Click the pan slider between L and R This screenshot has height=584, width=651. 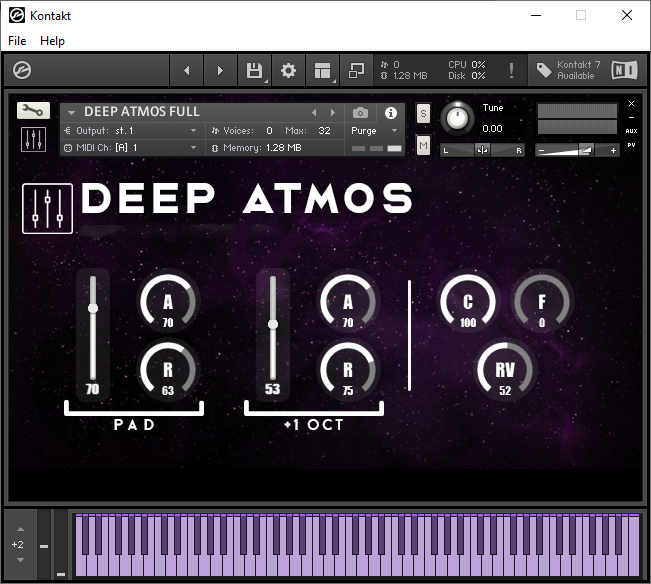[x=482, y=150]
